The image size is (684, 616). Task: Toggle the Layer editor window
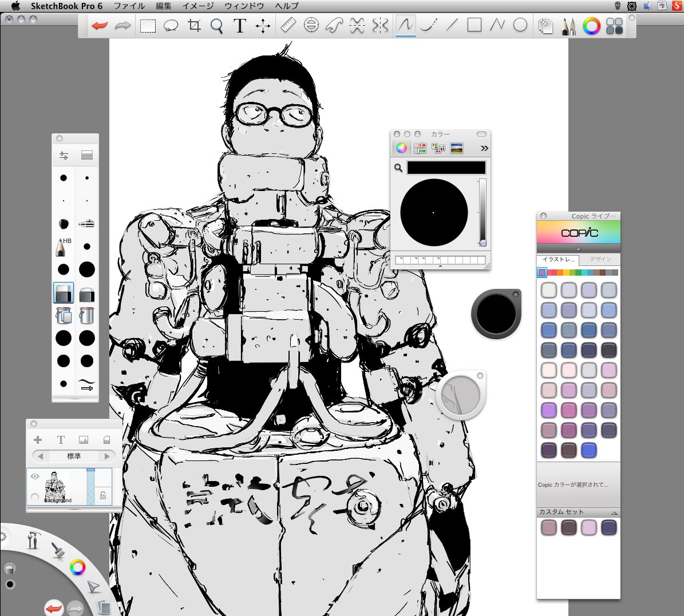[x=545, y=26]
